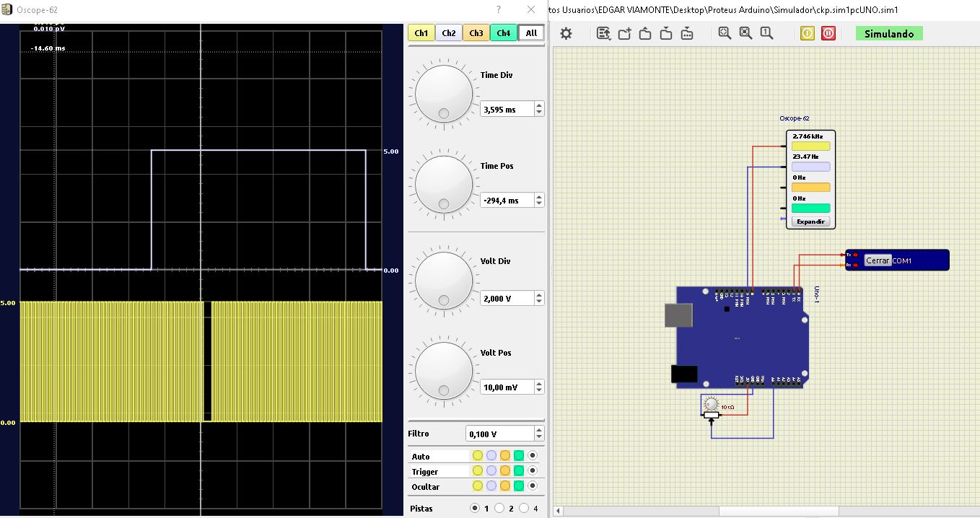The height and width of the screenshot is (518, 980).
Task: Enable Trigger on the yellow channel
Action: pyautogui.click(x=477, y=471)
